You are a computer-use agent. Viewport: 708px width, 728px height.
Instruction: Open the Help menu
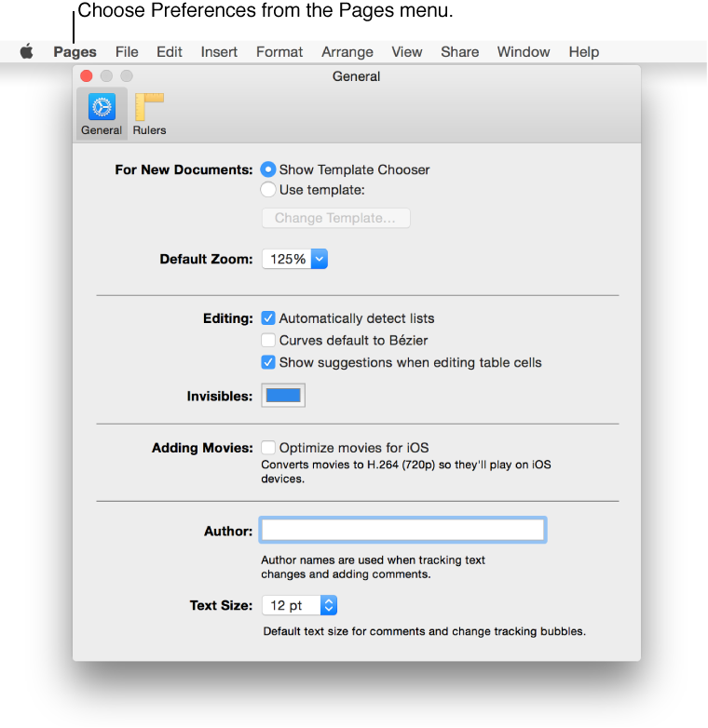tap(583, 51)
